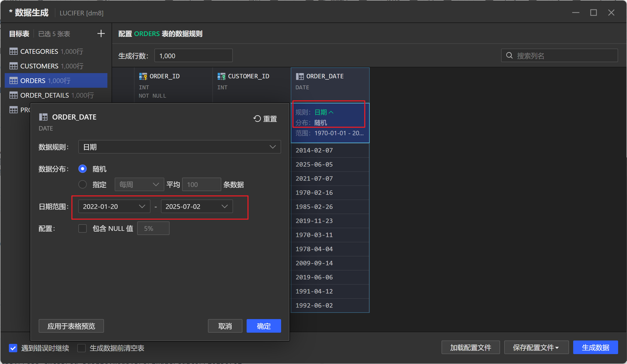This screenshot has width=627, height=364.
Task: Click the 确定 confirm button
Action: click(263, 326)
